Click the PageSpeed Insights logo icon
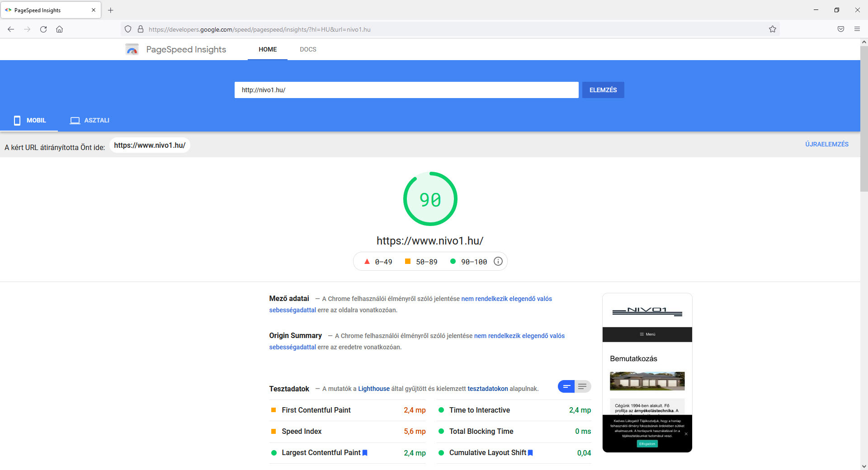This screenshot has width=868, height=470. point(132,49)
